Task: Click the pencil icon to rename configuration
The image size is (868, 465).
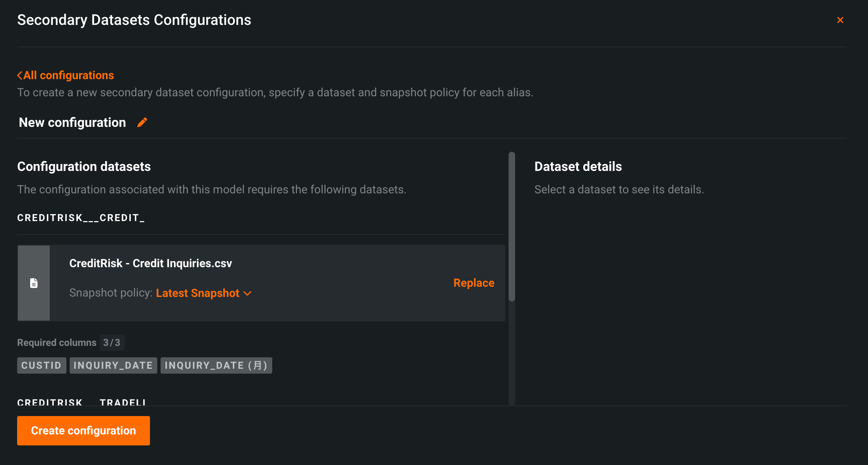Action: click(x=142, y=122)
